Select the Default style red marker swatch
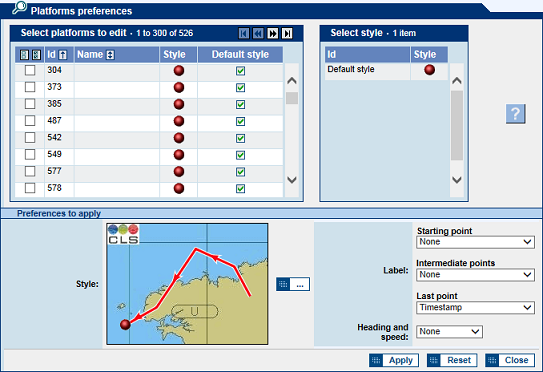543x372 pixels. [x=429, y=70]
